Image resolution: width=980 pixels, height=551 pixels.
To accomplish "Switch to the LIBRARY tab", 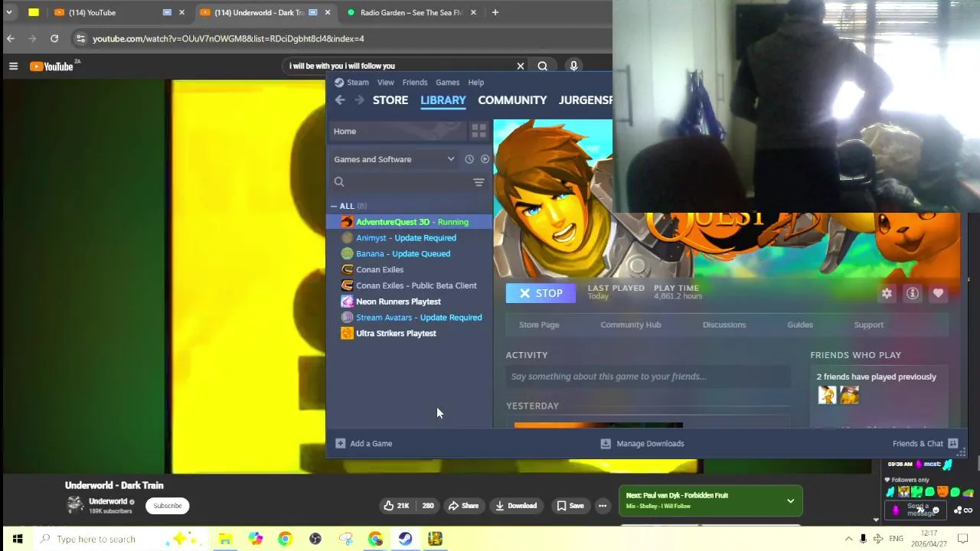I will tap(443, 99).
